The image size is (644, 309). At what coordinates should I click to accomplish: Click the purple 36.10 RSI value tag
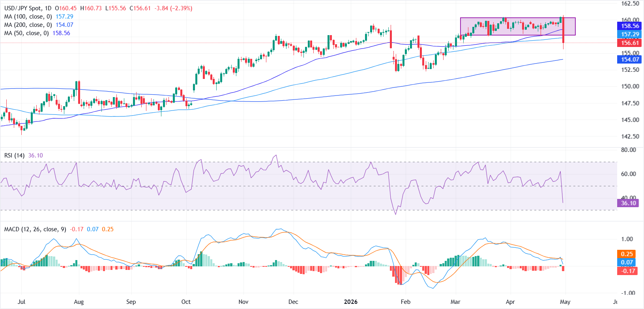(x=628, y=203)
